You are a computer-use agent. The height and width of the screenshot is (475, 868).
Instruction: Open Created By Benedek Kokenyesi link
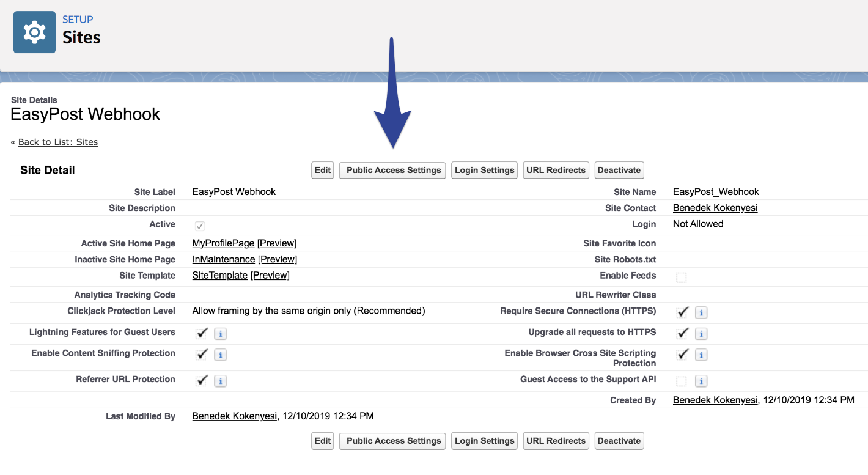pyautogui.click(x=715, y=400)
